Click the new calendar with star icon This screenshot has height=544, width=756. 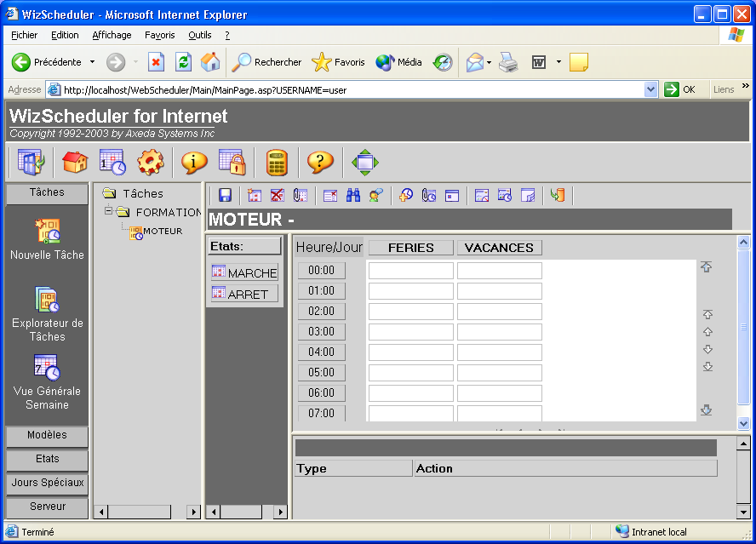click(254, 195)
